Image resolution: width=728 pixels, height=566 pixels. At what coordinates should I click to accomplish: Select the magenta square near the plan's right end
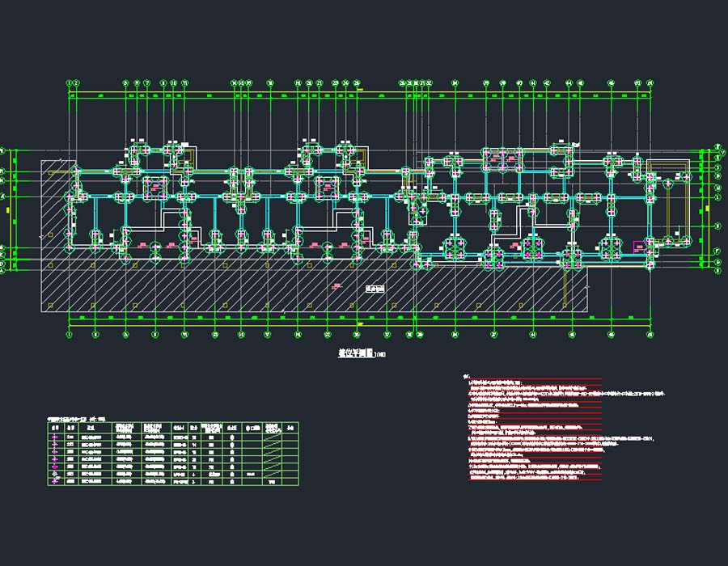click(639, 244)
